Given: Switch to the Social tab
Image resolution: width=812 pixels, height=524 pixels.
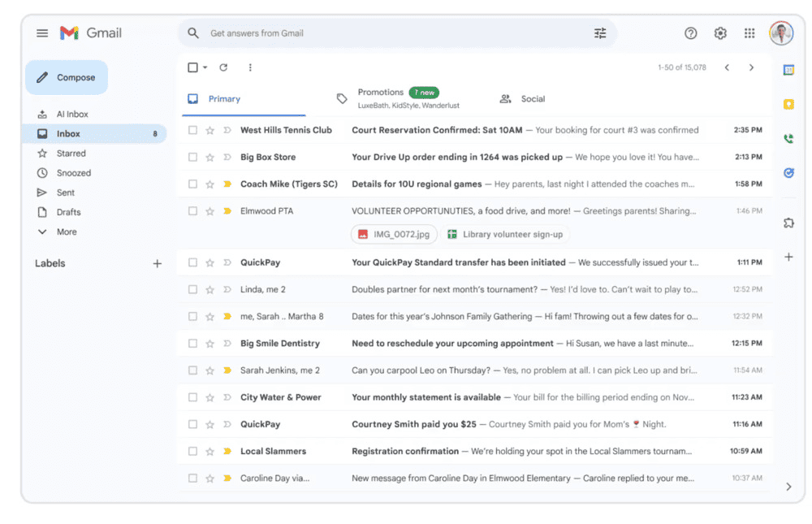Looking at the screenshot, I should click(532, 99).
